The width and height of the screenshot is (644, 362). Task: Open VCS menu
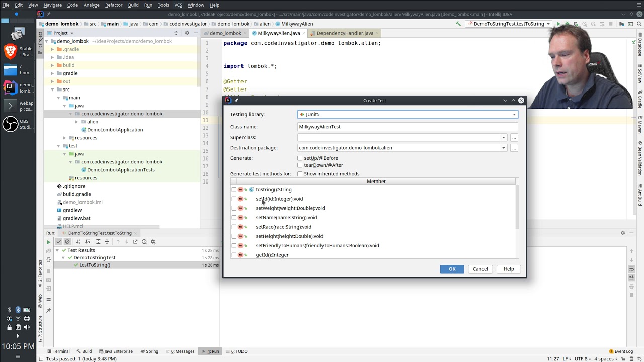pos(178,5)
